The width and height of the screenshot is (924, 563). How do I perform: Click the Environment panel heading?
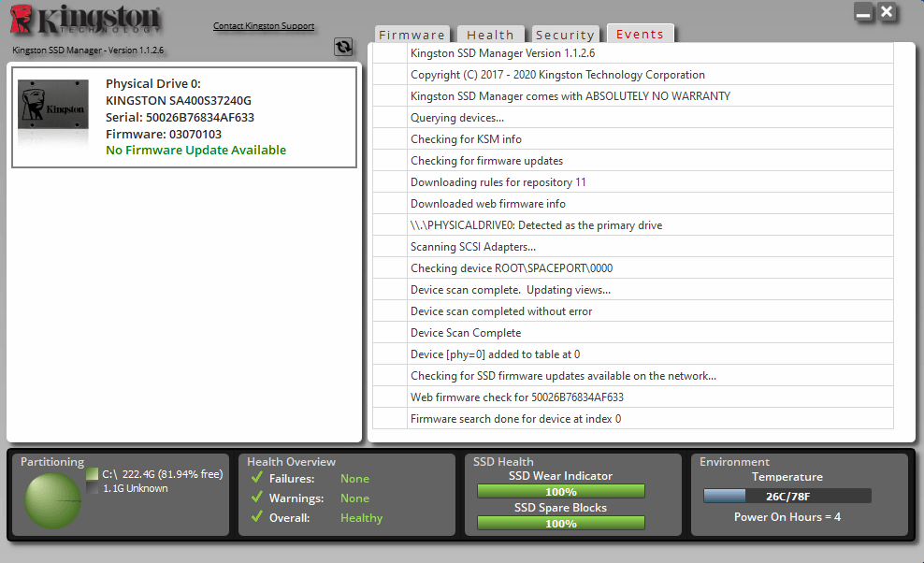coord(734,462)
